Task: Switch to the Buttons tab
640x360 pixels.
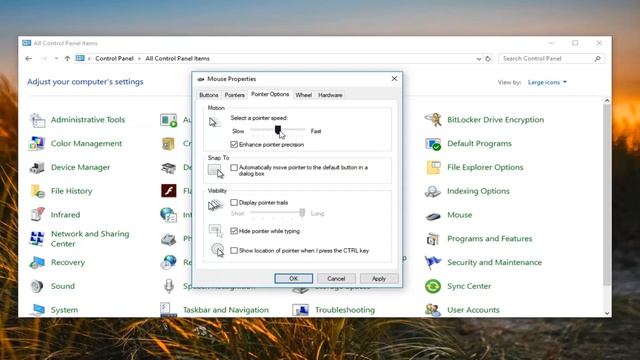Action: [x=209, y=95]
